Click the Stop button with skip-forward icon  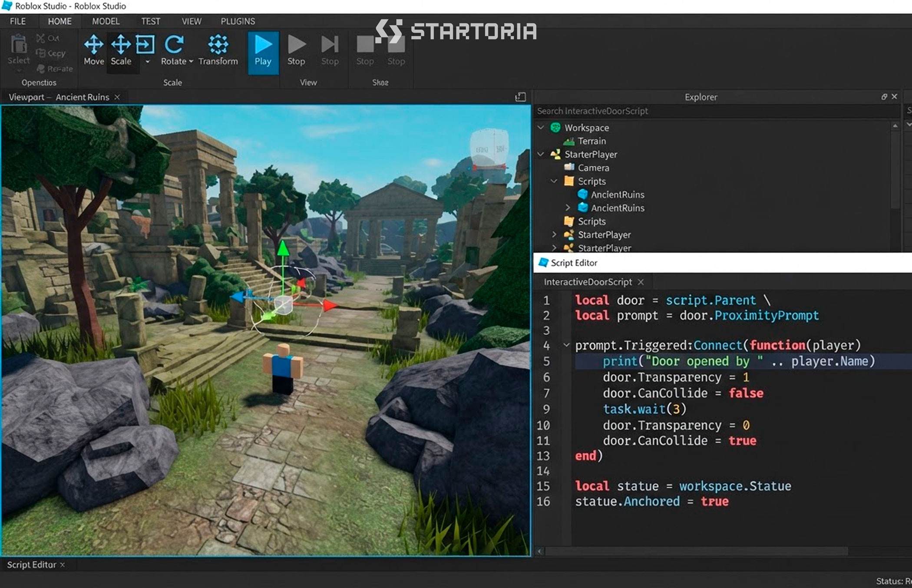330,50
